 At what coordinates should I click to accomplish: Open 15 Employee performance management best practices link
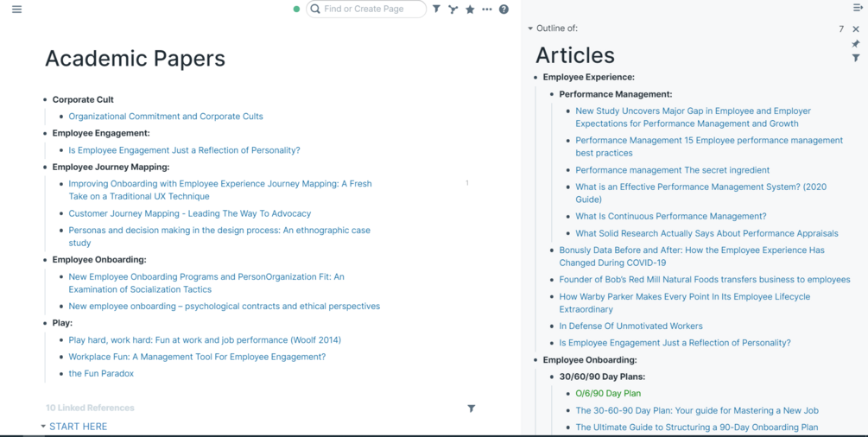click(709, 147)
